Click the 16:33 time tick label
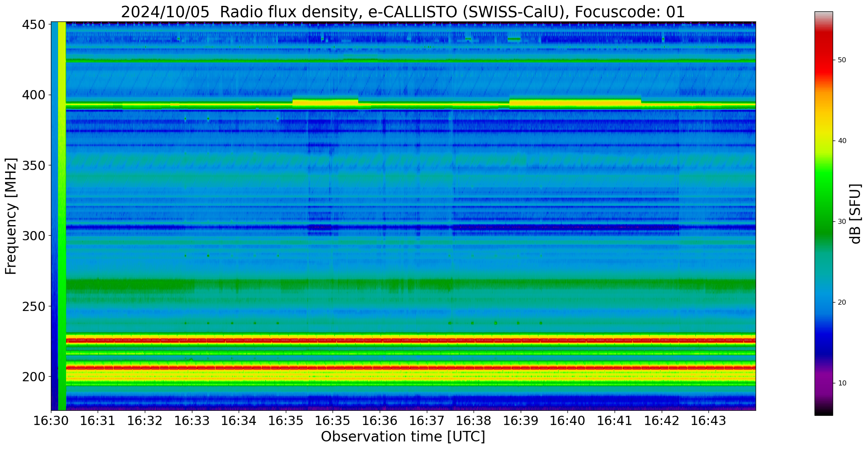 click(192, 420)
